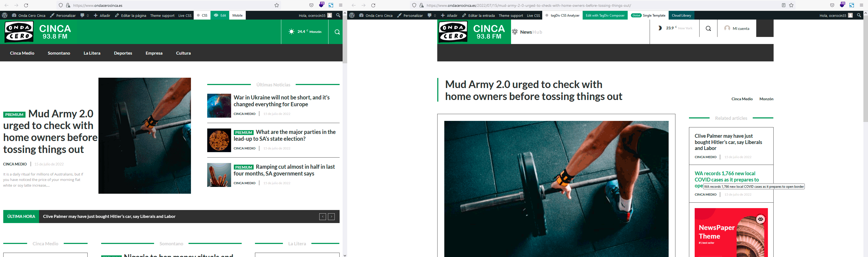Screen dimensions: 868x257
Task: Click the admin bar search icon in the right window
Action: click(859, 15)
